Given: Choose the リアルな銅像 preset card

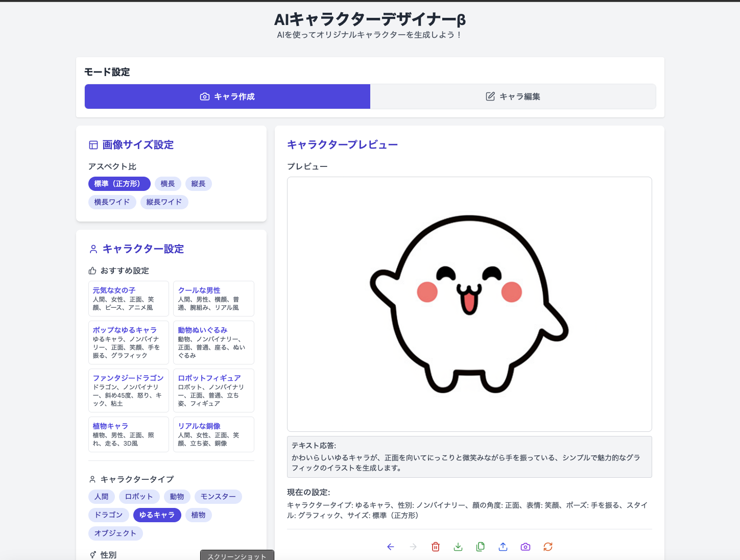Looking at the screenshot, I should [213, 434].
